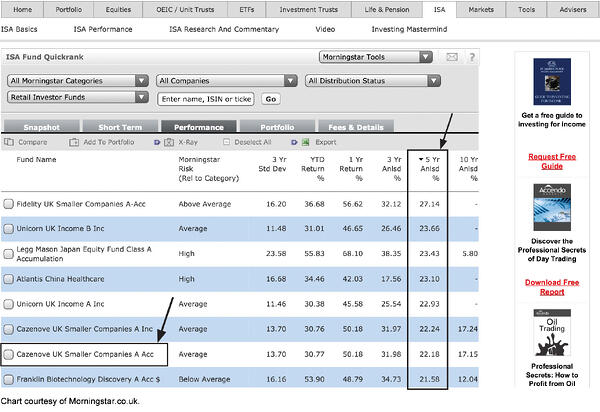The height and width of the screenshot is (412, 600).
Task: Open Unicorn UK Income B Inc fund page
Action: coord(60,229)
